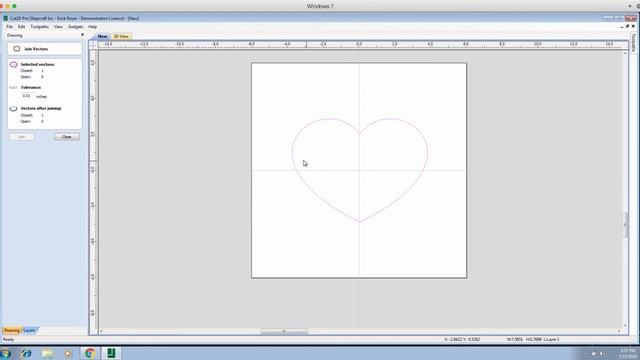This screenshot has width=640, height=360.
Task: Open Windows Media Player from taskbar
Action: click(x=68, y=353)
